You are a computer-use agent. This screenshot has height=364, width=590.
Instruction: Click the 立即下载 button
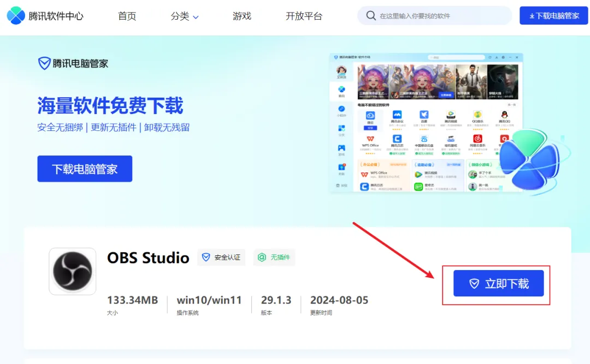(499, 283)
